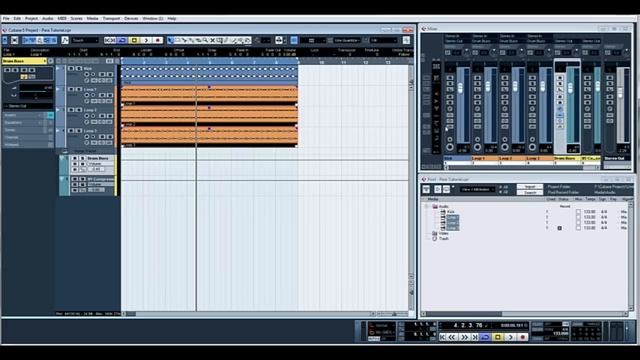This screenshot has width=640, height=360.
Task: Open the File menu
Action: click(x=6, y=18)
